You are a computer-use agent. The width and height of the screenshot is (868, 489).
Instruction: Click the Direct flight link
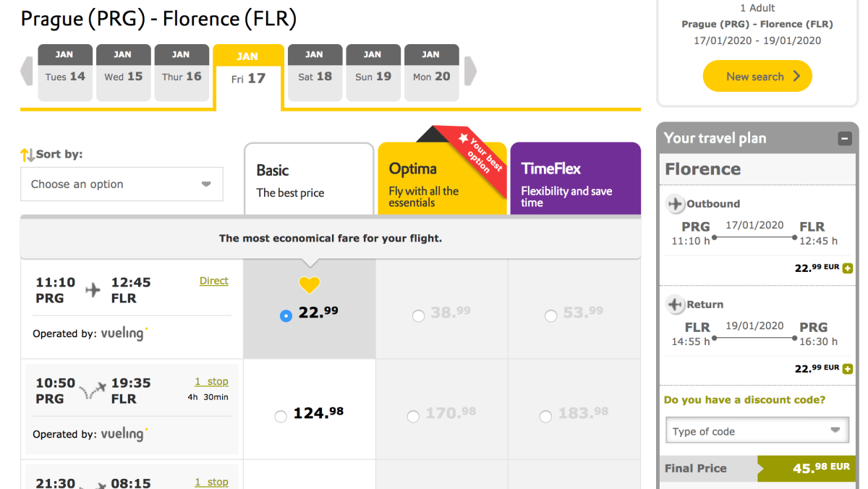(x=213, y=281)
